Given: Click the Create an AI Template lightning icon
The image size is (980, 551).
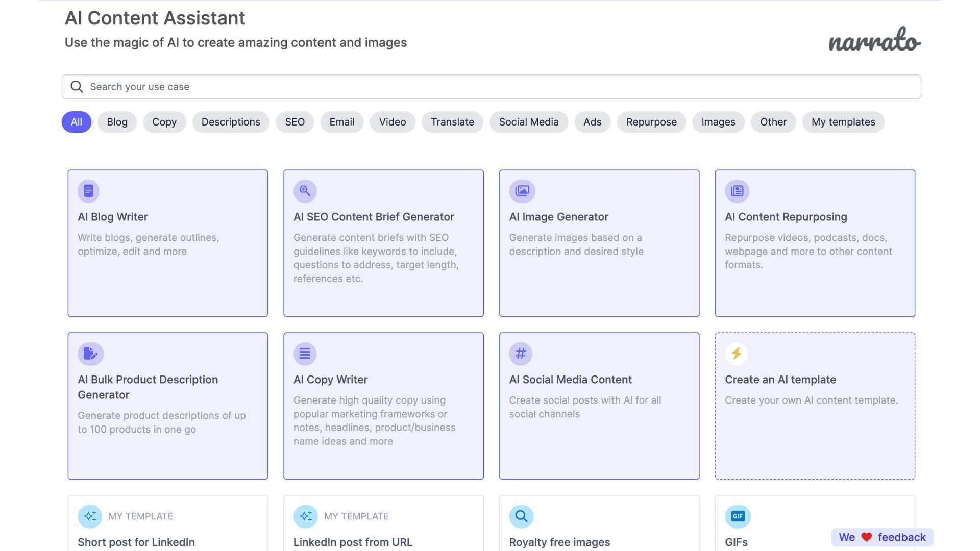Looking at the screenshot, I should 736,353.
